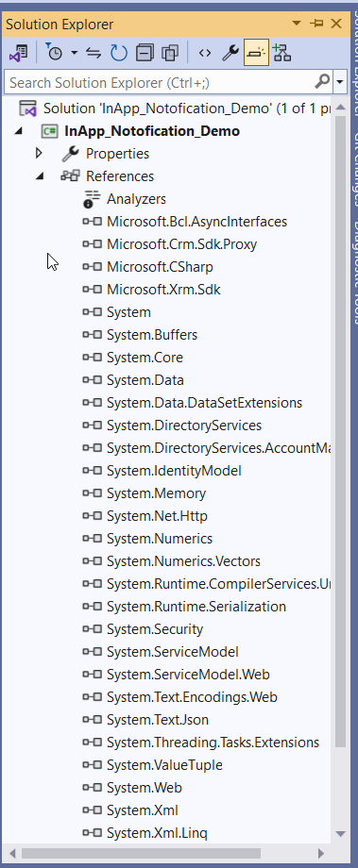Click the horizontal scrollbar thumb
Screen dimensions: 358x868
[141, 853]
